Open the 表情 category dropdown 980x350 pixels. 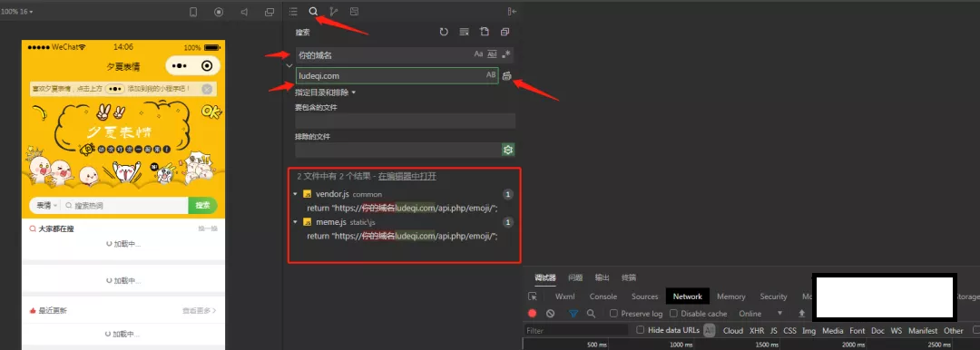click(x=46, y=205)
